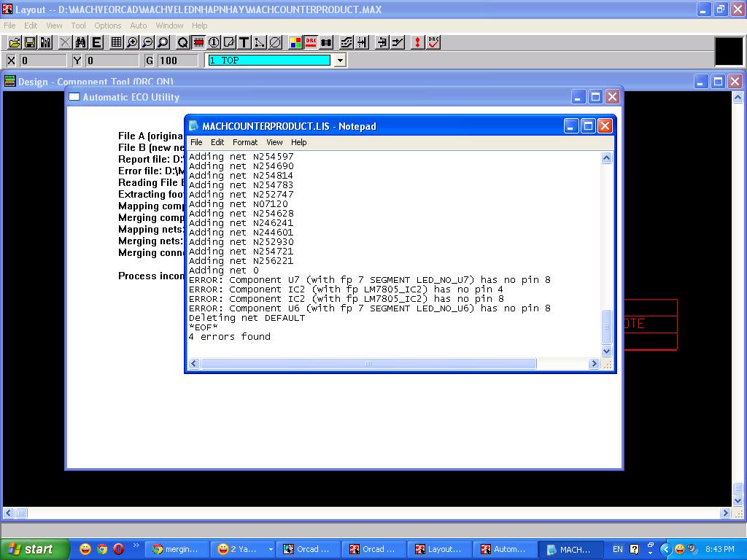Click the G grid value field
747x560 pixels.
click(177, 61)
